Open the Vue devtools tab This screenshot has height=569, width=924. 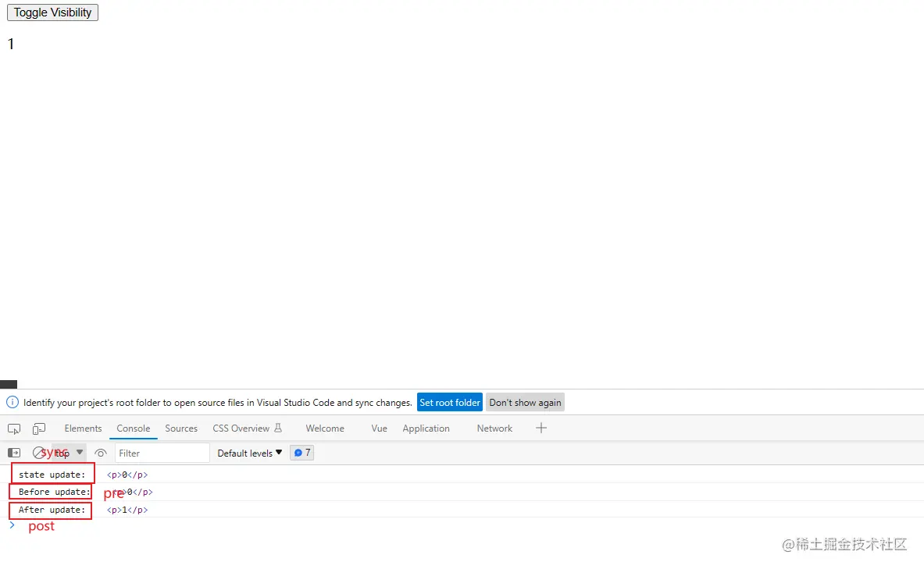pyautogui.click(x=379, y=429)
